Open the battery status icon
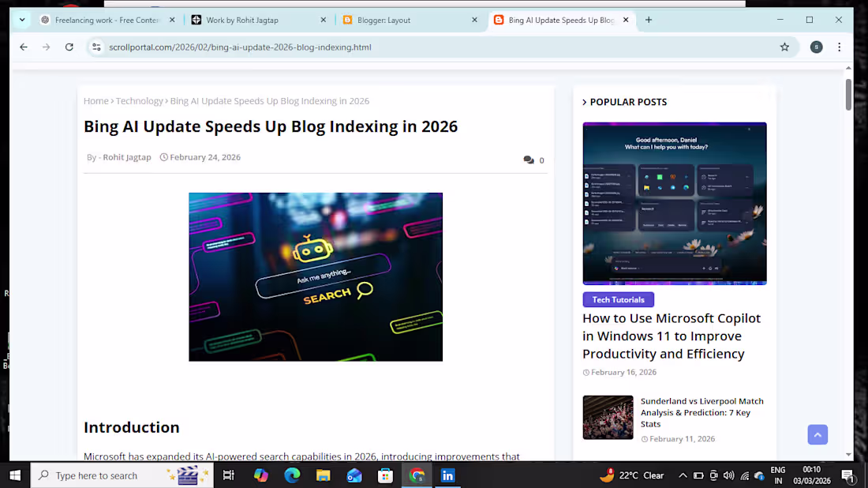The width and height of the screenshot is (868, 488). tap(698, 475)
